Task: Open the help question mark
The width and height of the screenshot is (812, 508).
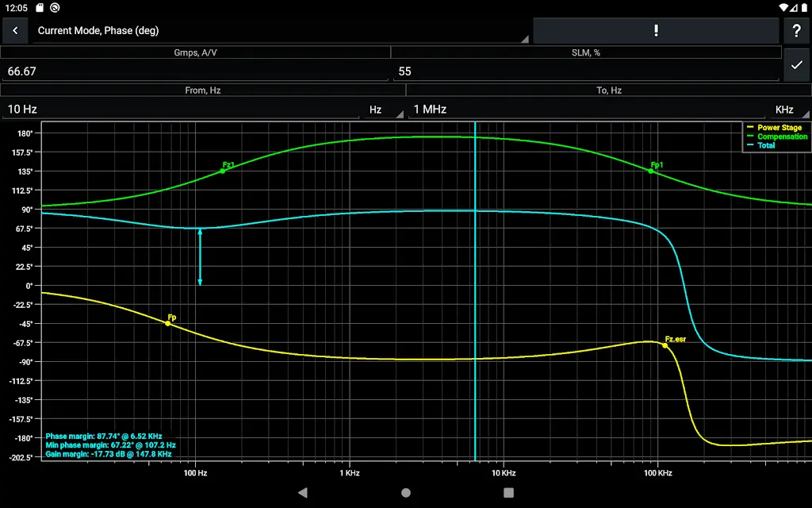Action: tap(796, 31)
